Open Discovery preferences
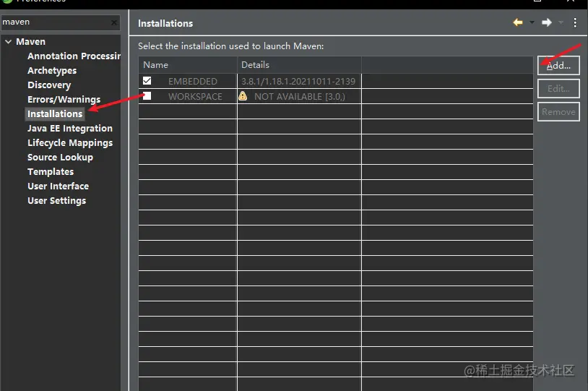This screenshot has height=391, width=588. 49,85
